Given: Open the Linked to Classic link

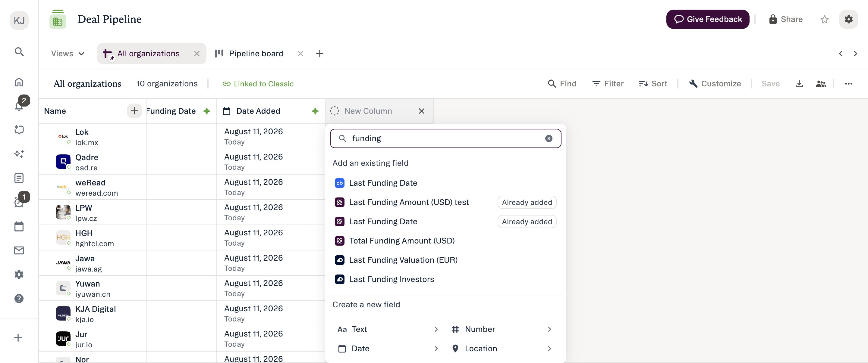Looking at the screenshot, I should tap(258, 84).
